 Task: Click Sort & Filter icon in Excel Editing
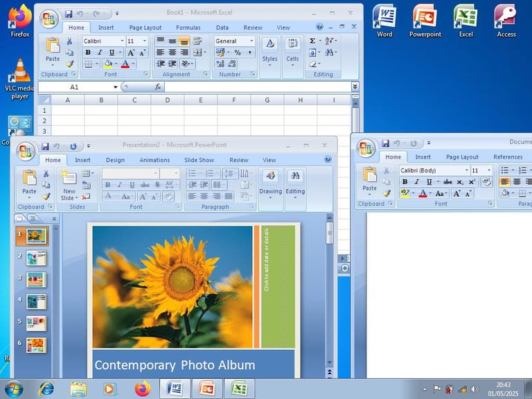point(329,41)
